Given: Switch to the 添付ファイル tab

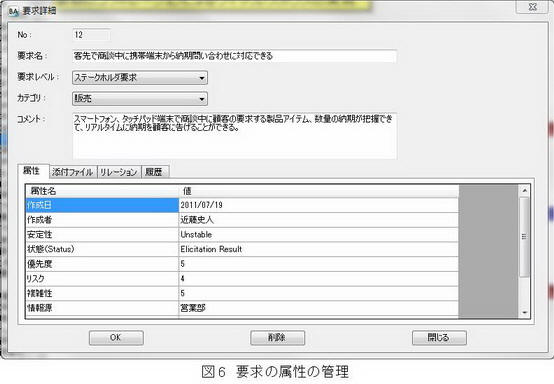Looking at the screenshot, I should pos(72,172).
